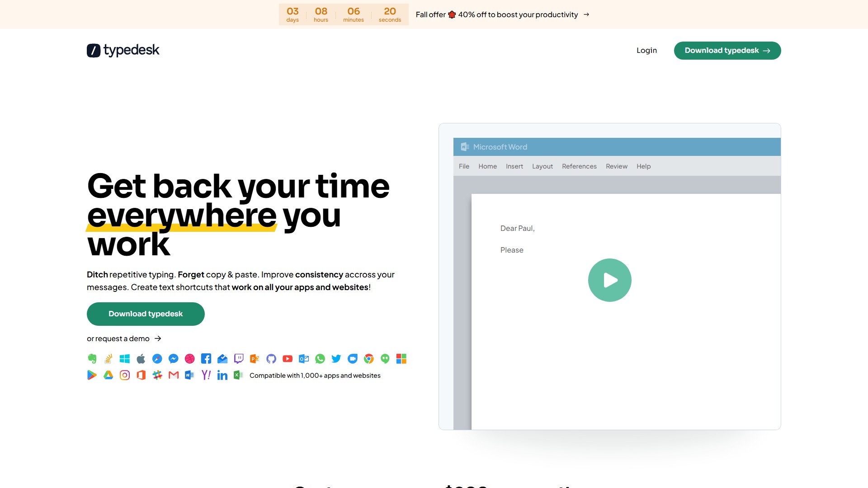Select the Facebook Messenger icon
Image resolution: width=868 pixels, height=488 pixels.
[174, 359]
